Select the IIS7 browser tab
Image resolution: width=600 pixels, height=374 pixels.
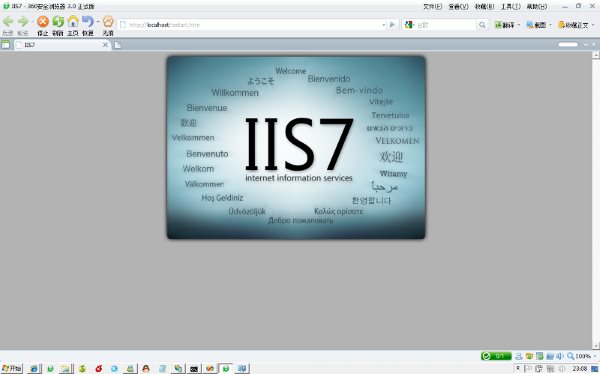tap(61, 45)
